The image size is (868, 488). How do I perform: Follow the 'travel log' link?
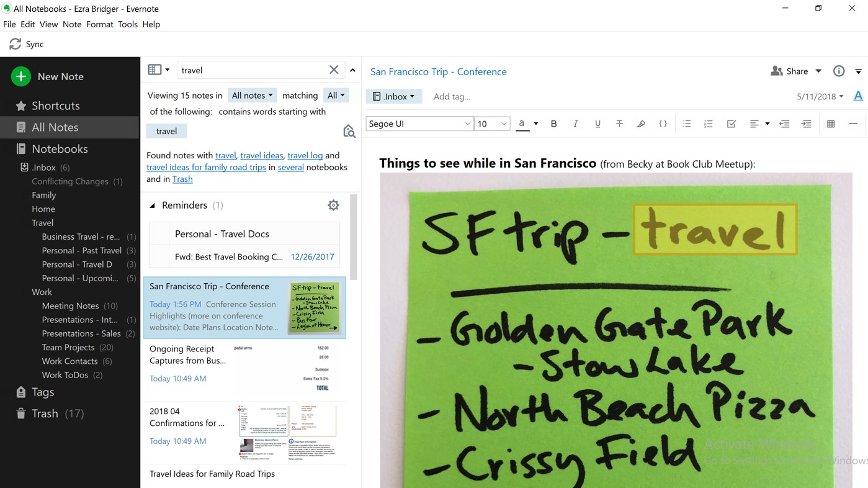[305, 155]
